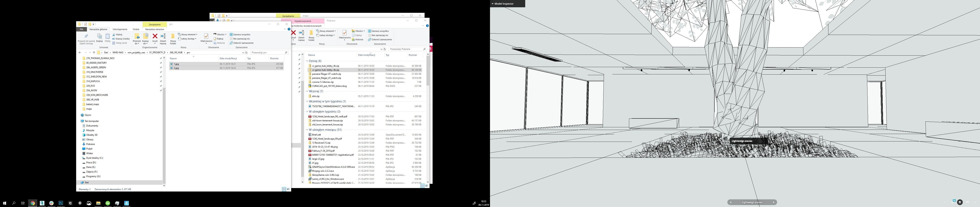Click the Zmień nazwę rename icon

point(163,37)
